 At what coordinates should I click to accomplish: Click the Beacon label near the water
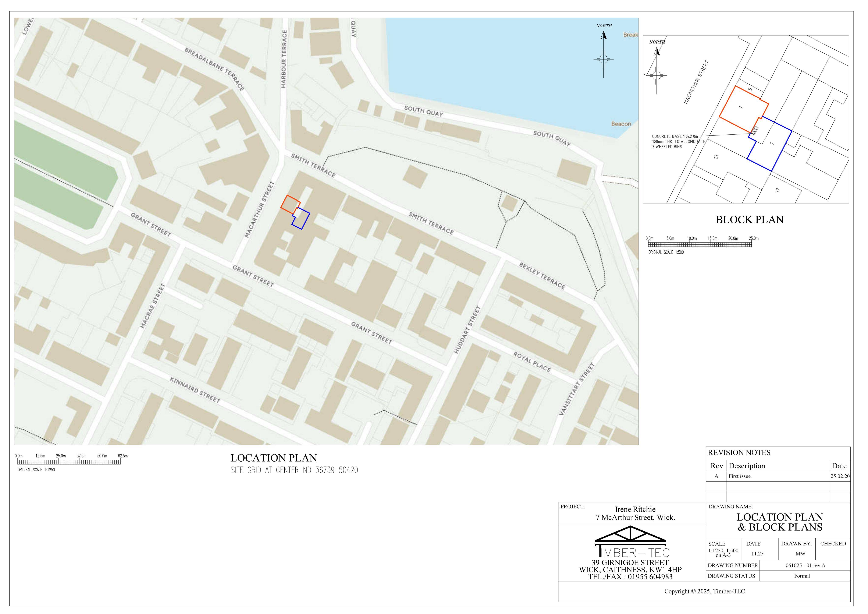pos(621,124)
